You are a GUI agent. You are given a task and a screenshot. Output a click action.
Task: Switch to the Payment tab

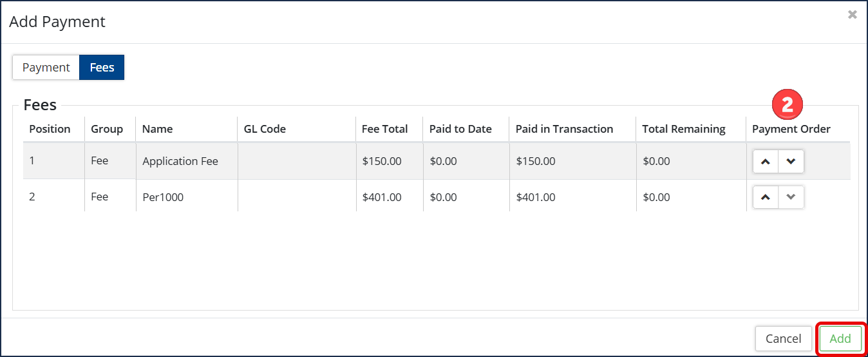point(46,68)
